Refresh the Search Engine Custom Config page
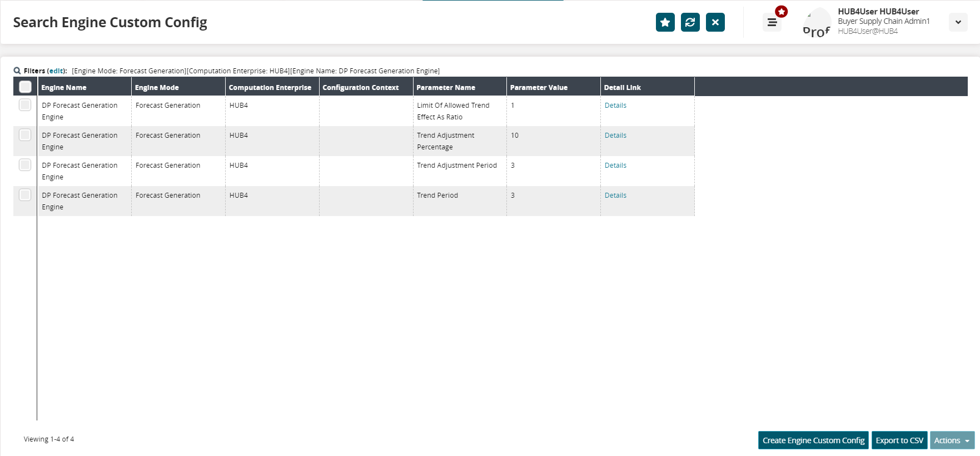 coord(690,22)
